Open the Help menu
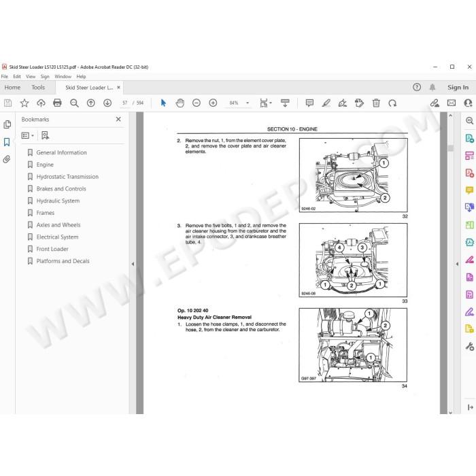The image size is (476, 476). point(81,76)
